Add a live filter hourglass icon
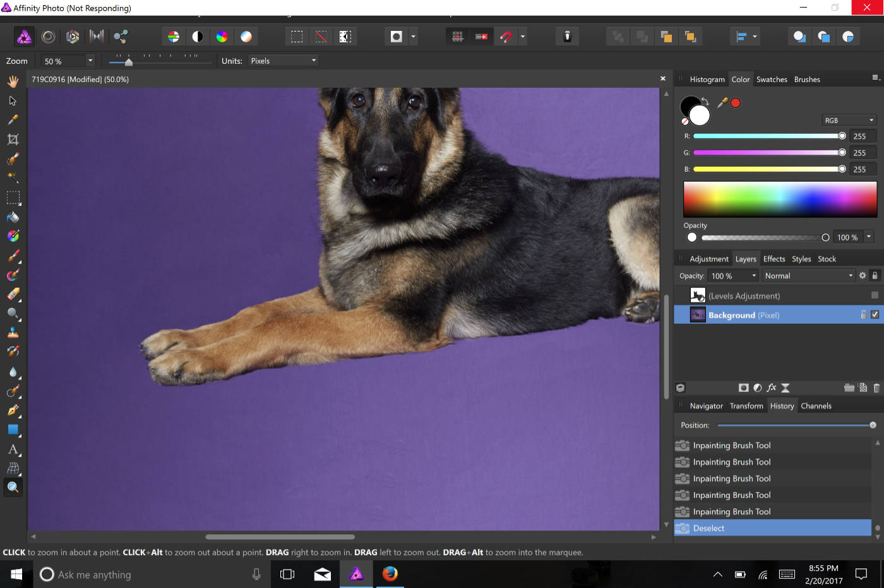884x588 pixels. (x=785, y=388)
